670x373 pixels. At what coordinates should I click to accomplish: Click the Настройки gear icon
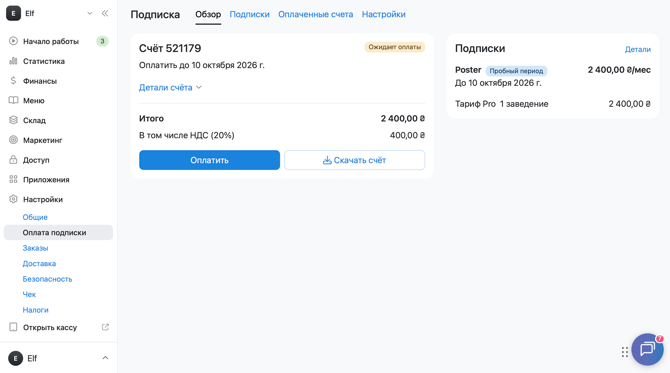tap(13, 199)
